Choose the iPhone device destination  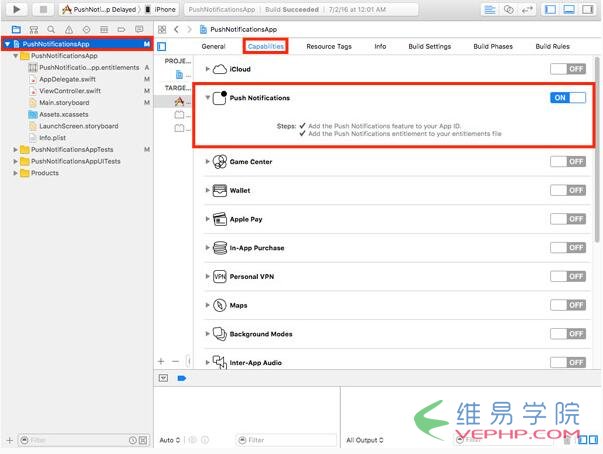point(161,9)
